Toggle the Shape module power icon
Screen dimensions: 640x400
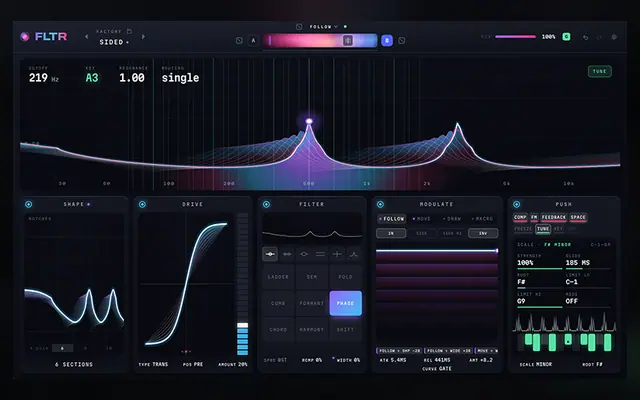tap(29, 204)
